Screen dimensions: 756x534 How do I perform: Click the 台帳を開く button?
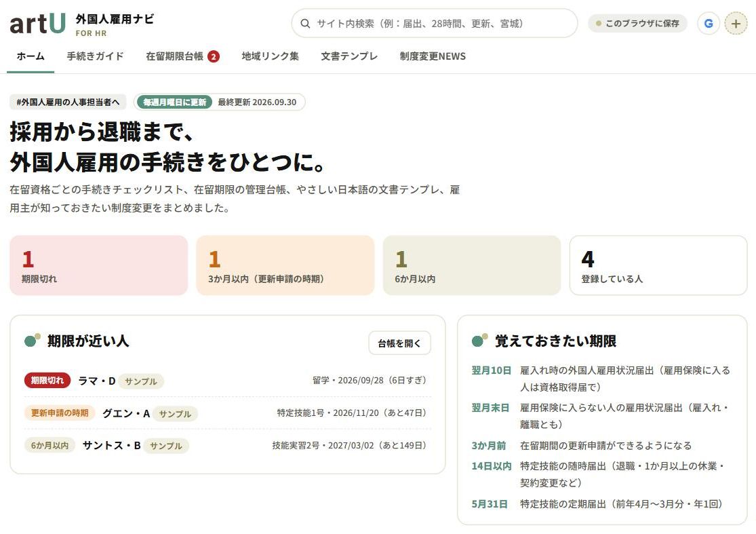tap(399, 343)
